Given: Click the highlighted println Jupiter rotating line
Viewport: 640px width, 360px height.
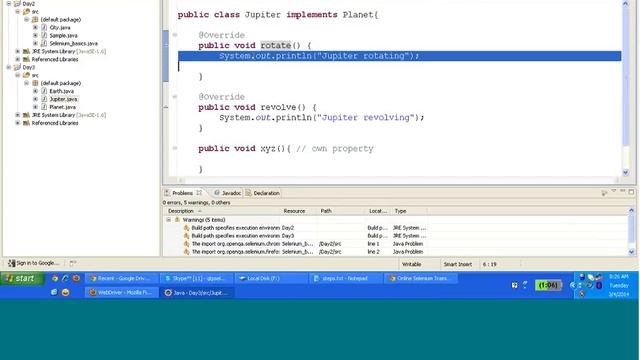Looking at the screenshot, I should [400, 56].
